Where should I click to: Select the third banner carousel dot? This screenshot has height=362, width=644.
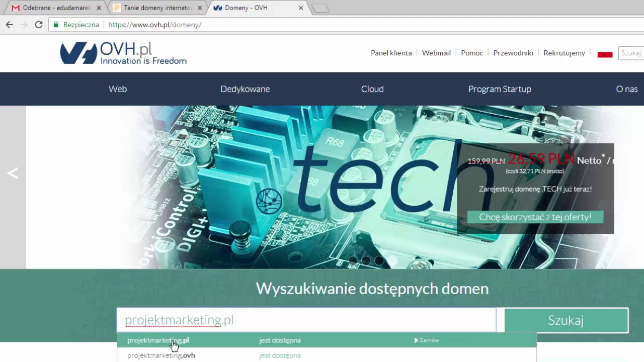pyautogui.click(x=379, y=260)
